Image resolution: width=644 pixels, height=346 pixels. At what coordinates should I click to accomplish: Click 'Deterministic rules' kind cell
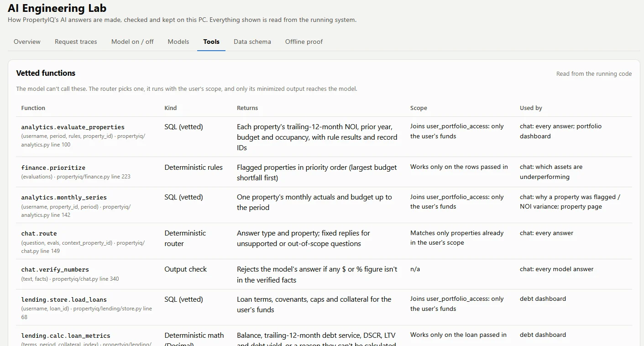tap(194, 167)
